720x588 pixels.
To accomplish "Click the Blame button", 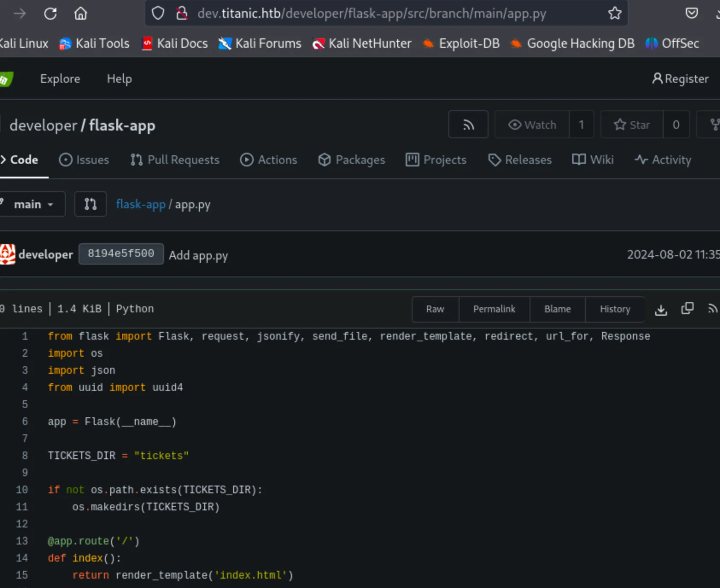I will click(557, 309).
